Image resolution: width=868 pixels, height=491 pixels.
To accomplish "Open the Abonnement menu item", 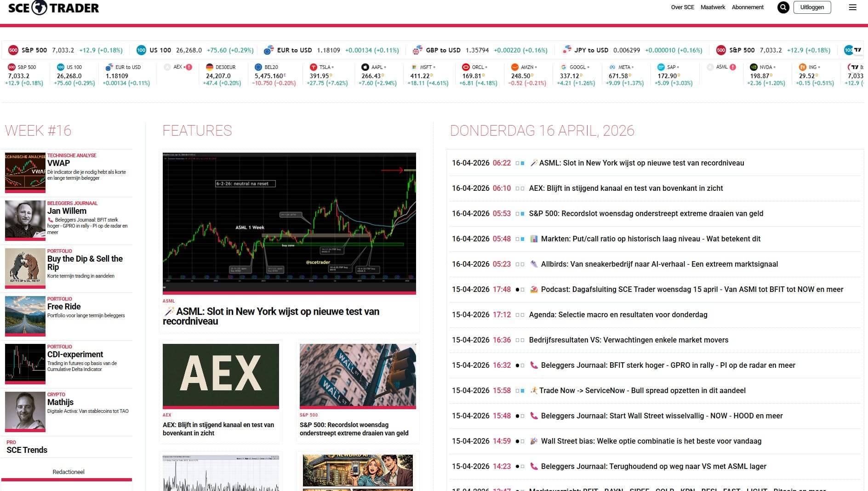I will 748,7.
